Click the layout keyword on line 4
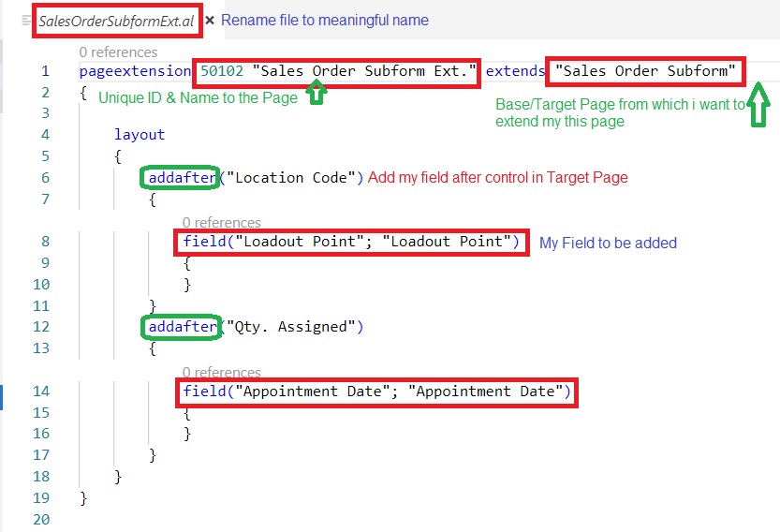 tap(140, 135)
